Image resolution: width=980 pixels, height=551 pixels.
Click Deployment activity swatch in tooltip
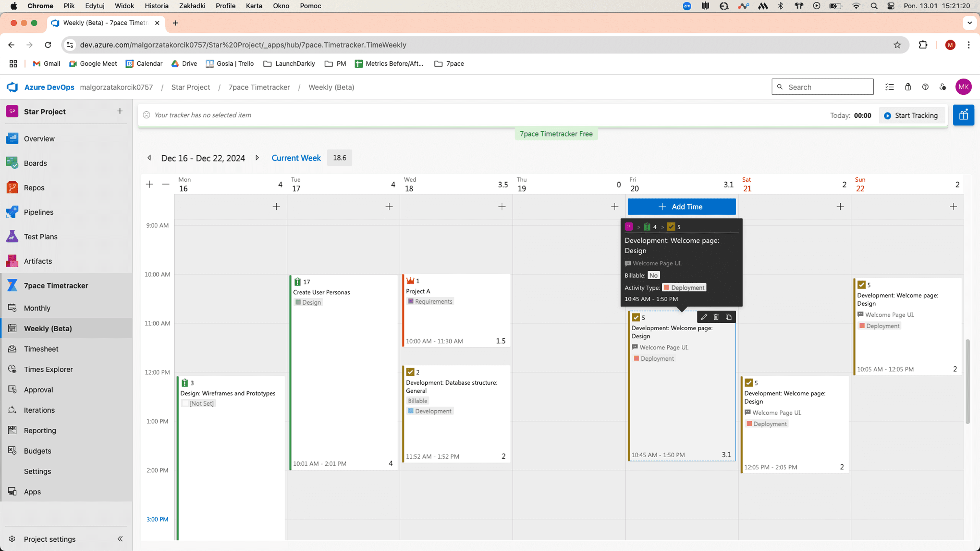(x=666, y=287)
